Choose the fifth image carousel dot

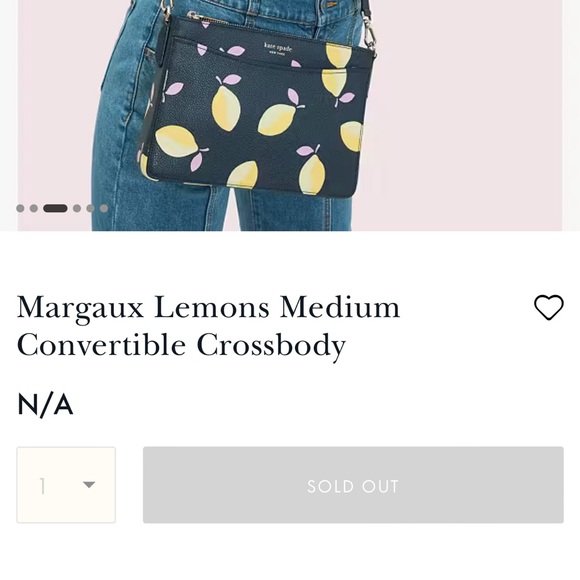point(90,208)
